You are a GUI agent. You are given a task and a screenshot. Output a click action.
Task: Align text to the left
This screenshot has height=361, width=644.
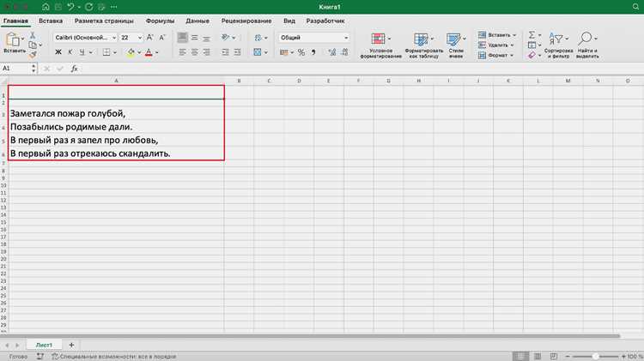[182, 52]
